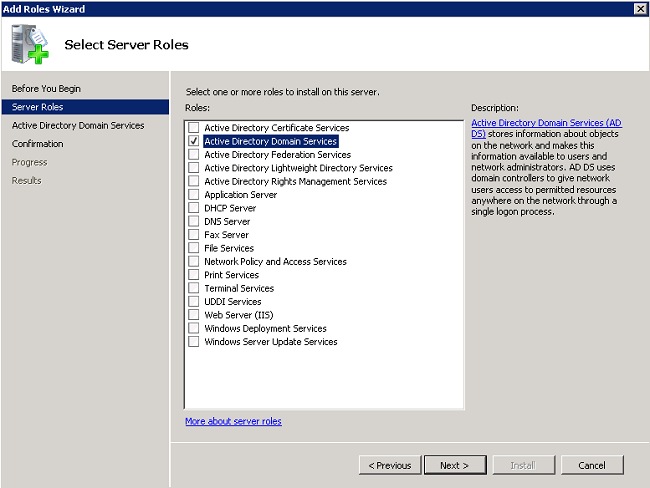
Task: Select the Confirmation step in sidebar
Action: click(38, 144)
